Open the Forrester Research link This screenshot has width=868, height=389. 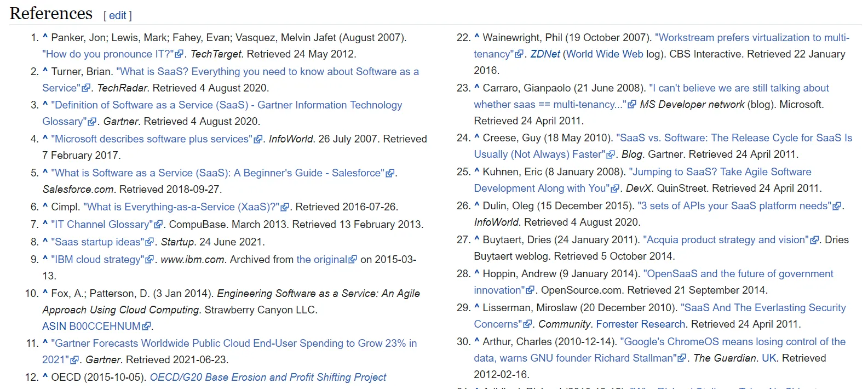(640, 324)
